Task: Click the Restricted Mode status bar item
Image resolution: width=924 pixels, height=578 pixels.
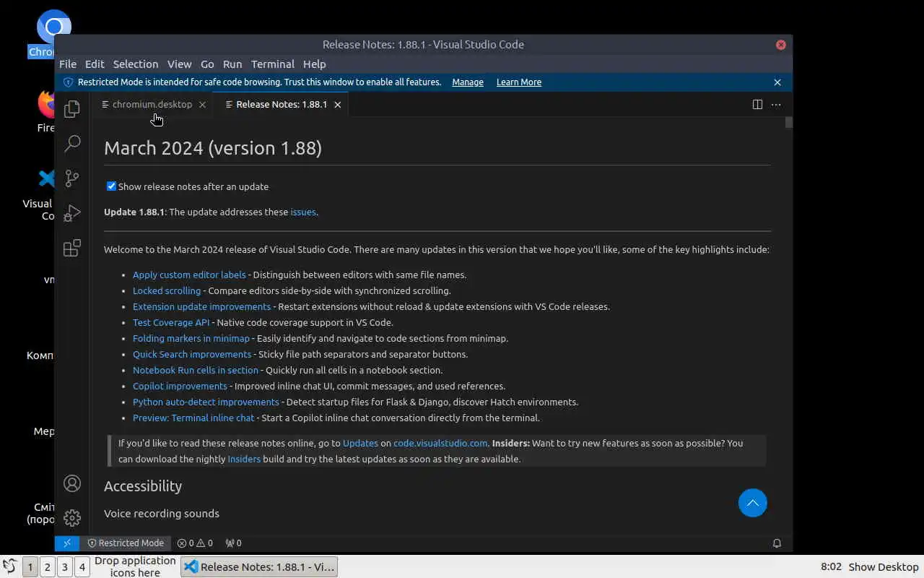Action: [x=126, y=543]
